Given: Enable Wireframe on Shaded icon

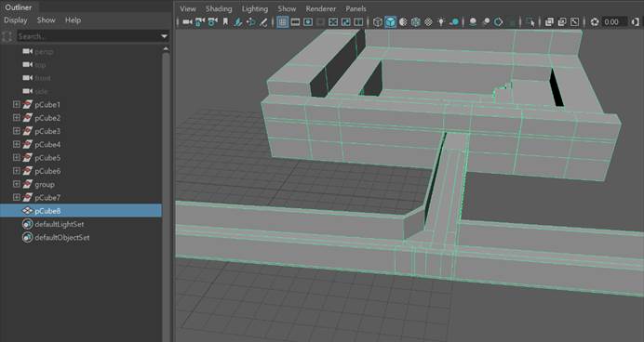Looking at the screenshot, I should (x=415, y=21).
